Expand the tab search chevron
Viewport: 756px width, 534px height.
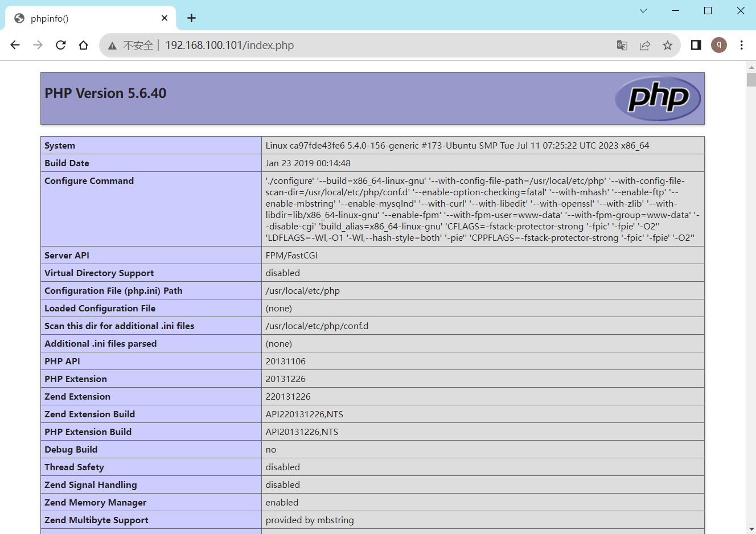643,11
